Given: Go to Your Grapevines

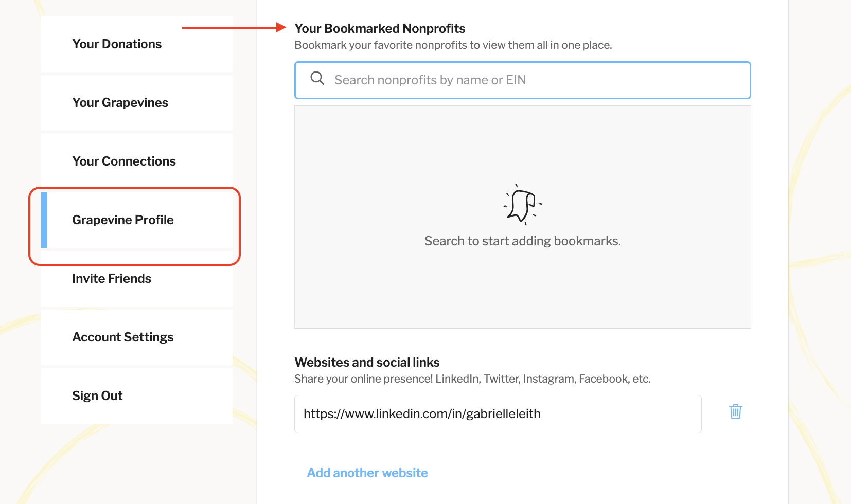Looking at the screenshot, I should coord(120,103).
